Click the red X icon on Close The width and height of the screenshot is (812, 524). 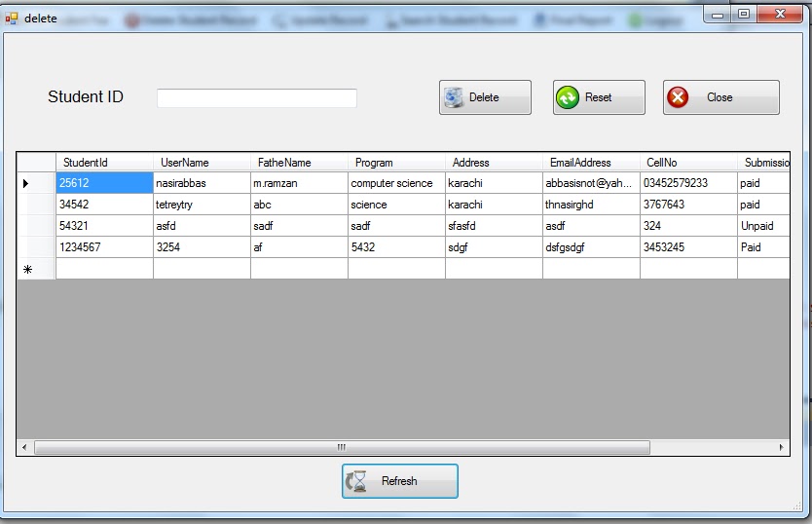[x=678, y=97]
